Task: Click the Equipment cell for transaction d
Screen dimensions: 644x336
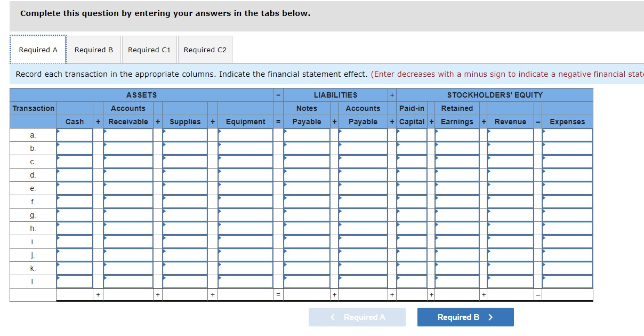Action: [246, 175]
